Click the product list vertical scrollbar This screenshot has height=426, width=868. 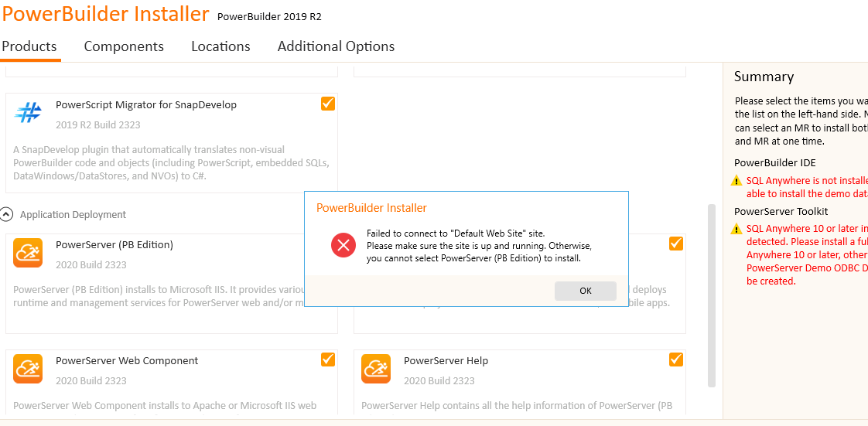click(712, 294)
